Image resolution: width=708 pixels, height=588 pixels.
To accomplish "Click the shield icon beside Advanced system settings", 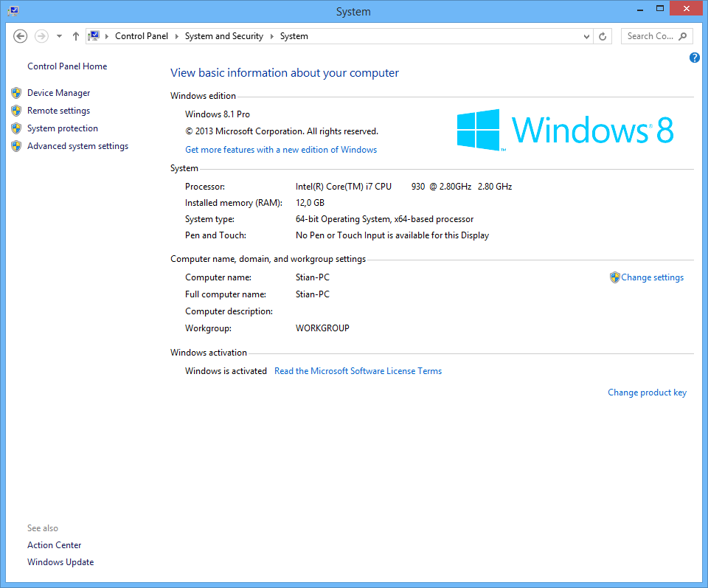I will pos(16,146).
